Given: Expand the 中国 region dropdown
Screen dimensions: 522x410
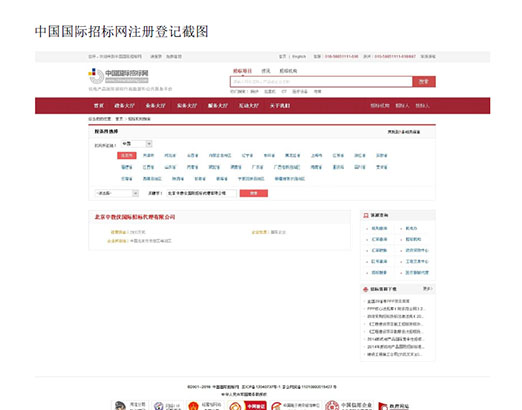Looking at the screenshot, I should point(136,144).
